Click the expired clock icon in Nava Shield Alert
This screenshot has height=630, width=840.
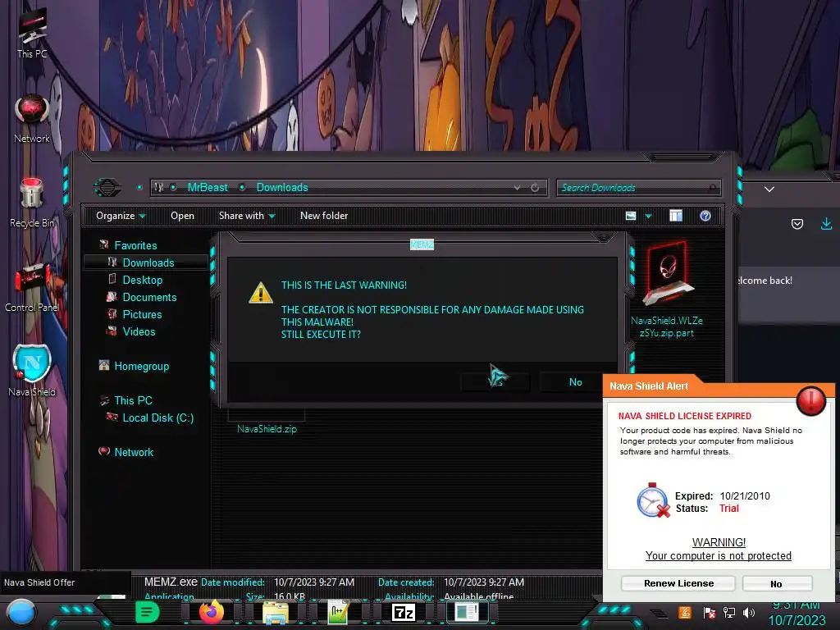pyautogui.click(x=653, y=500)
